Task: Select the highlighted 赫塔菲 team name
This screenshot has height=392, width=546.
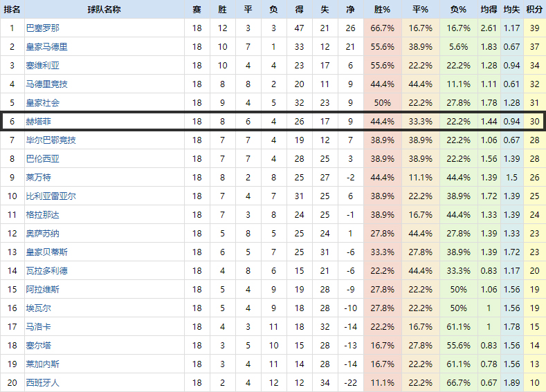Action: click(38, 122)
